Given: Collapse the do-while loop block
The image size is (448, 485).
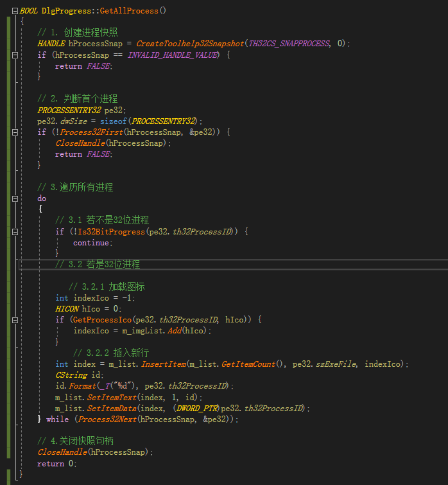Looking at the screenshot, I should tap(15, 198).
